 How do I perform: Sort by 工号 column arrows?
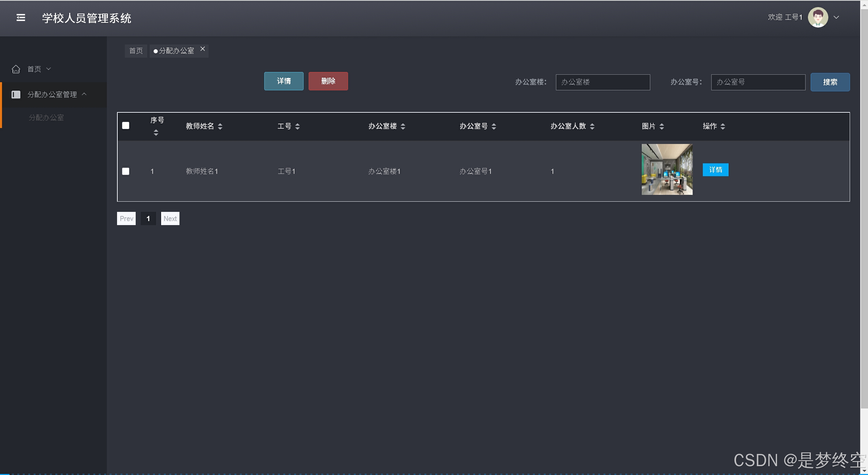(x=297, y=126)
